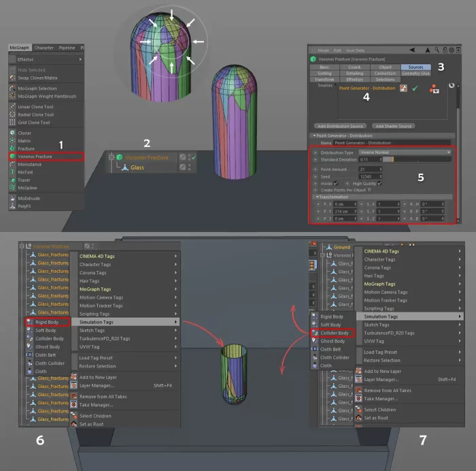This screenshot has width=476, height=471.
Task: Pick the Tracer tool icon
Action: tap(12, 180)
